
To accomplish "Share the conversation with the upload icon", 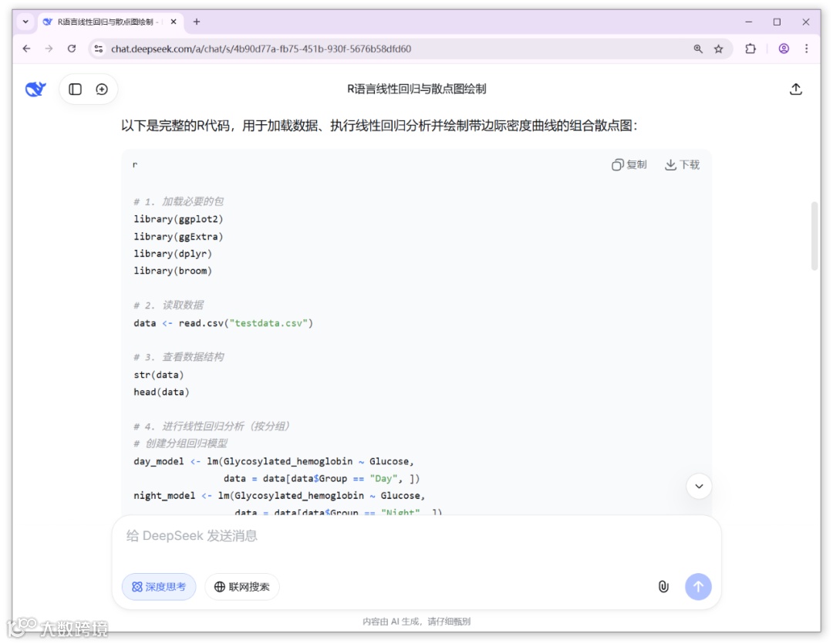I will click(x=795, y=89).
